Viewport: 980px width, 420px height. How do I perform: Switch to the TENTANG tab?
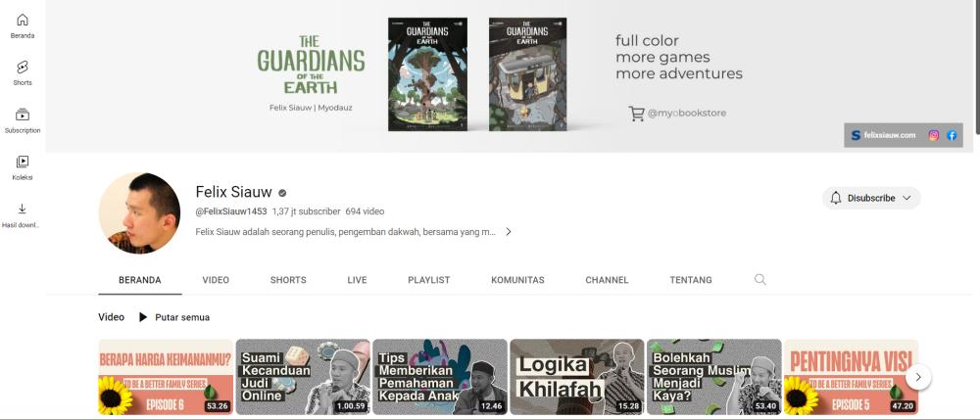(691, 280)
